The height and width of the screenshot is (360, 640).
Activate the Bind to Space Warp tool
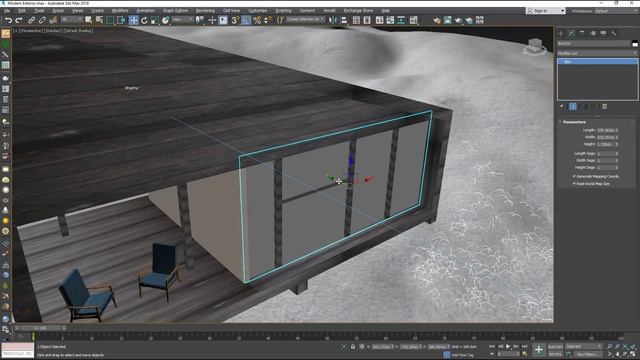click(x=53, y=20)
